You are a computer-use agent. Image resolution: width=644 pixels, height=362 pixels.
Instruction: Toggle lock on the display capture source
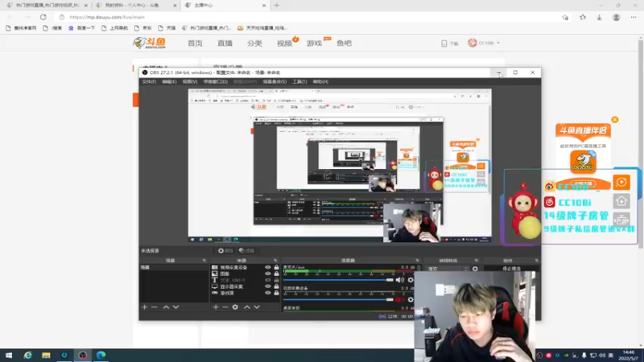(276, 286)
